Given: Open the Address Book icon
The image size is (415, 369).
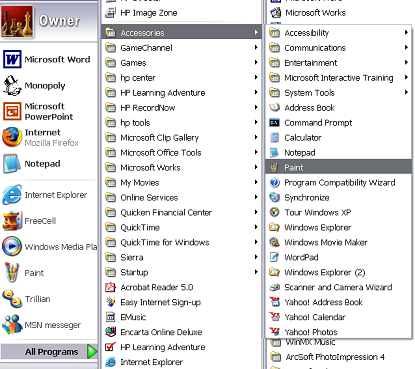Looking at the screenshot, I should 274,107.
